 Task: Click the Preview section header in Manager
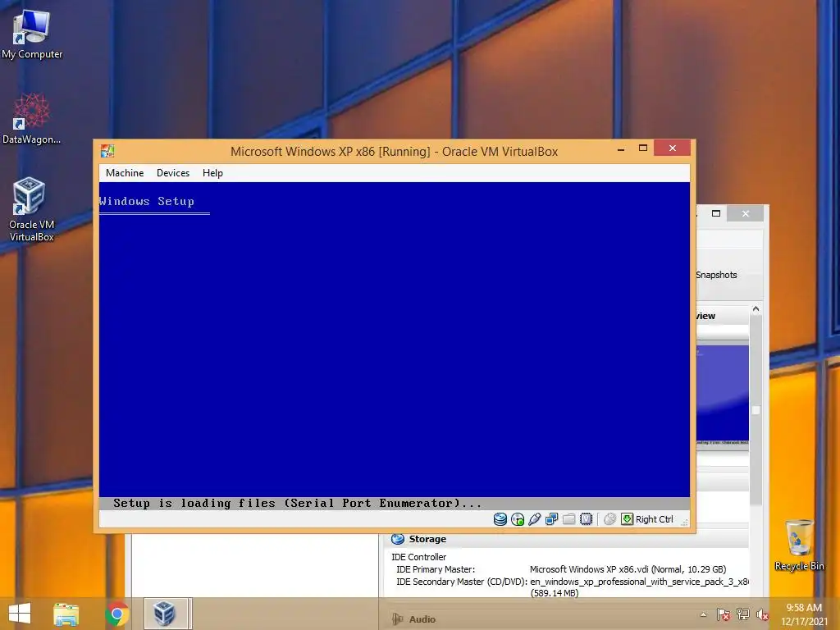[722, 316]
